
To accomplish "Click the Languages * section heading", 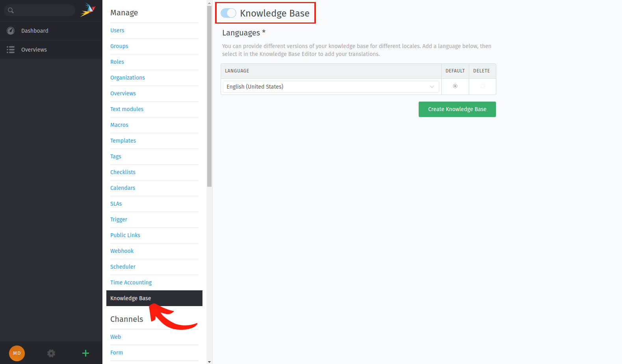I will pos(243,33).
